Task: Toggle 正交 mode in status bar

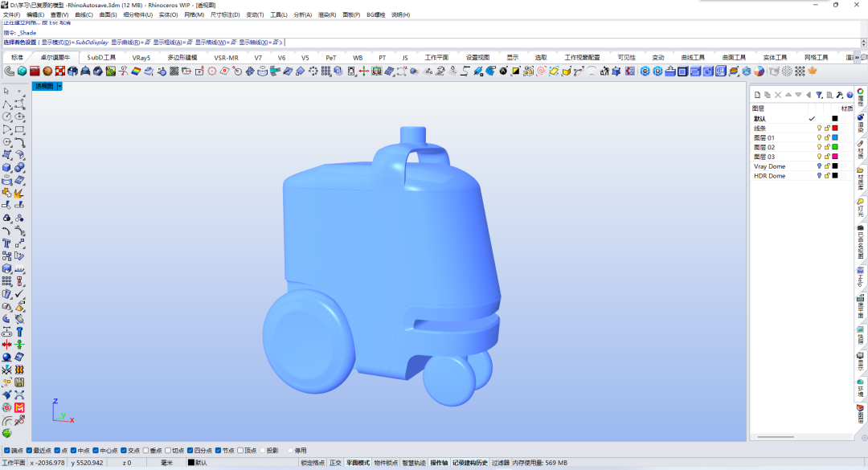Action: pos(335,463)
